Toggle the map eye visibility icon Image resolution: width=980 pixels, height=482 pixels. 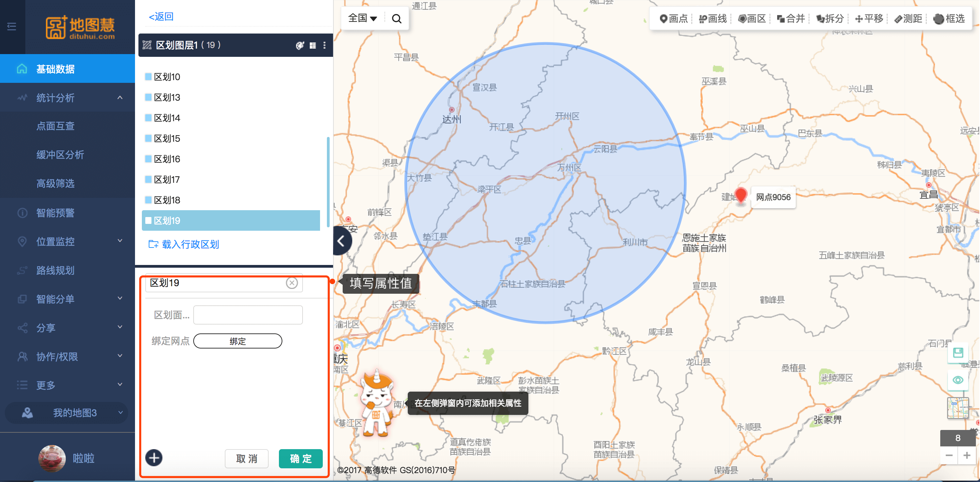click(x=957, y=380)
